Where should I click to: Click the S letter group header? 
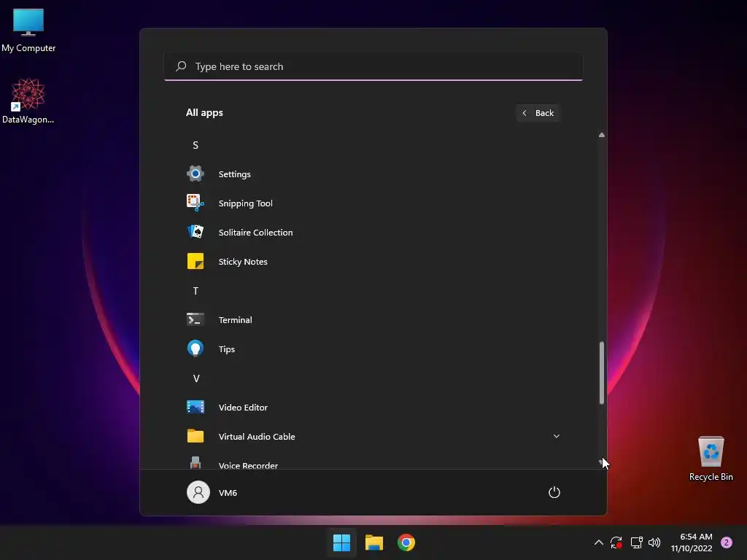[x=196, y=145]
